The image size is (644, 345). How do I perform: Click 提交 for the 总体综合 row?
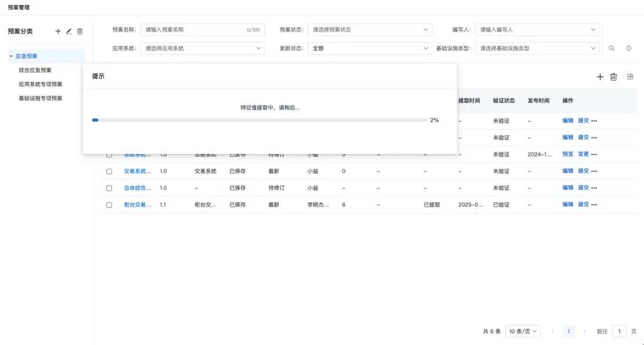point(583,187)
